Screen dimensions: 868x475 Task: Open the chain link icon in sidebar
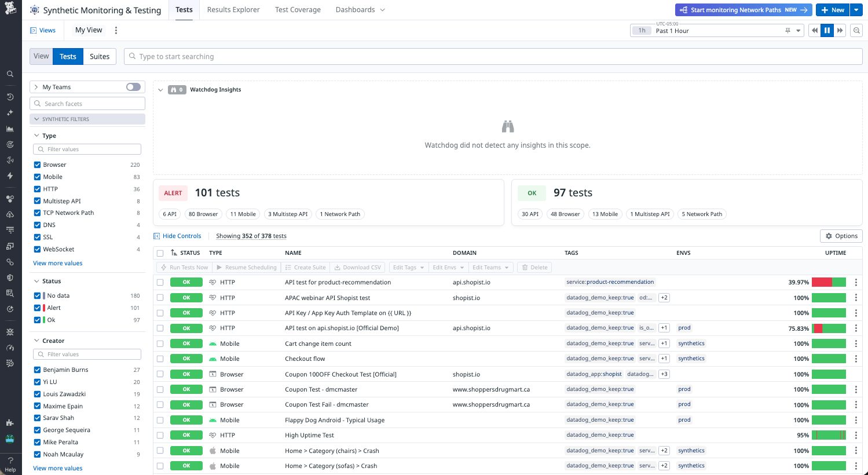(10, 262)
